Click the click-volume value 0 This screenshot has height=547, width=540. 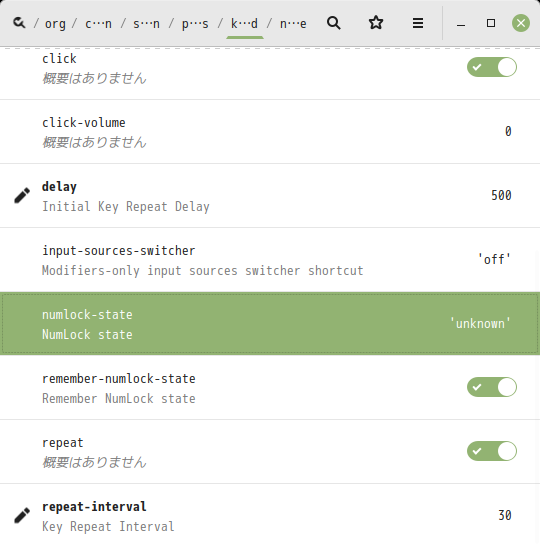508,132
